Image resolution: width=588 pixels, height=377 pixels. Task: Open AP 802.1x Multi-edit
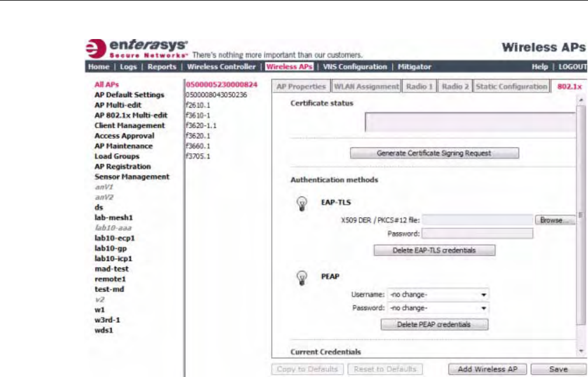[x=131, y=115]
